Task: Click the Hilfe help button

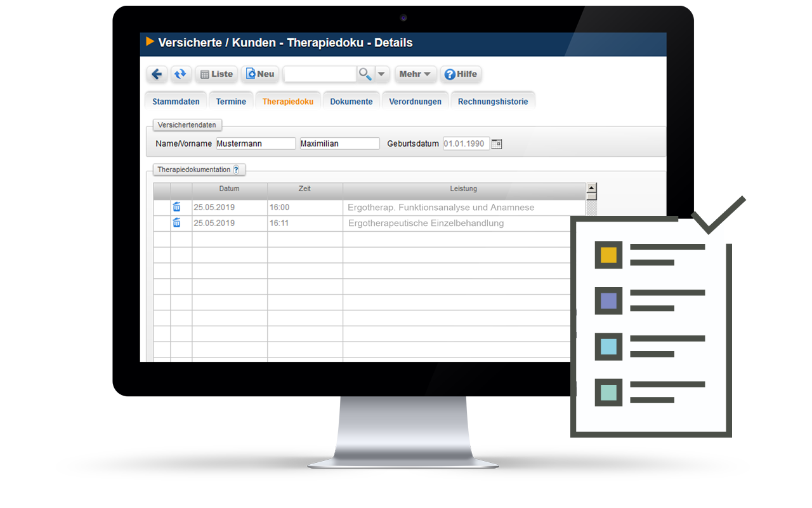Action: [x=461, y=74]
